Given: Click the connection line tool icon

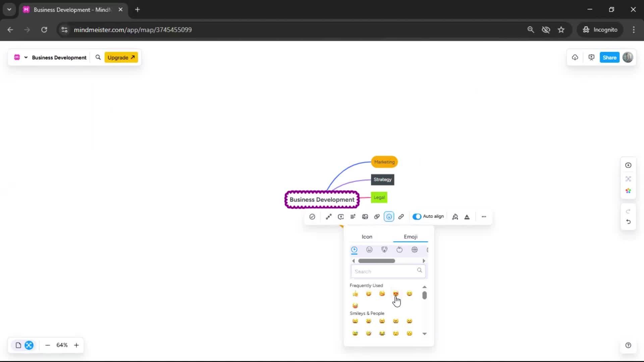Looking at the screenshot, I should (x=329, y=217).
